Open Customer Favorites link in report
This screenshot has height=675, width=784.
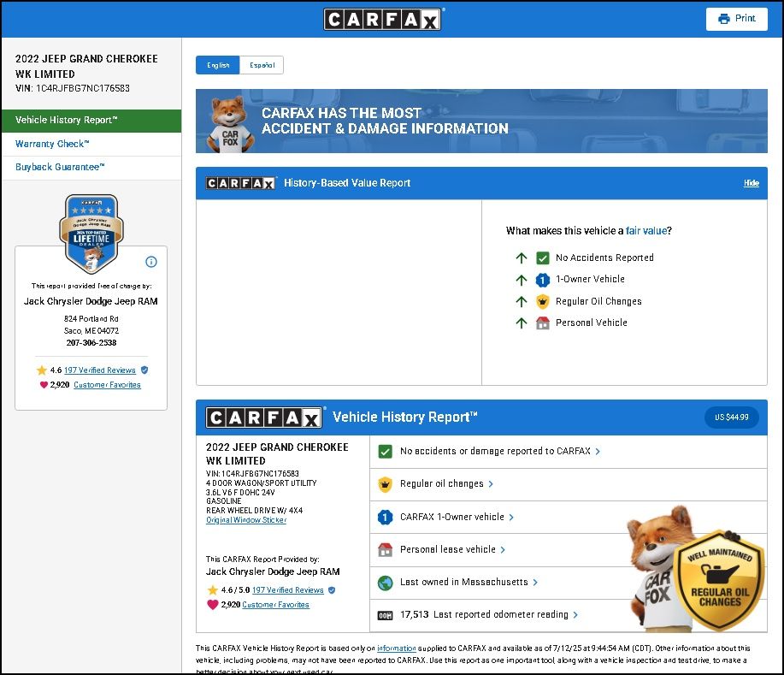275,605
